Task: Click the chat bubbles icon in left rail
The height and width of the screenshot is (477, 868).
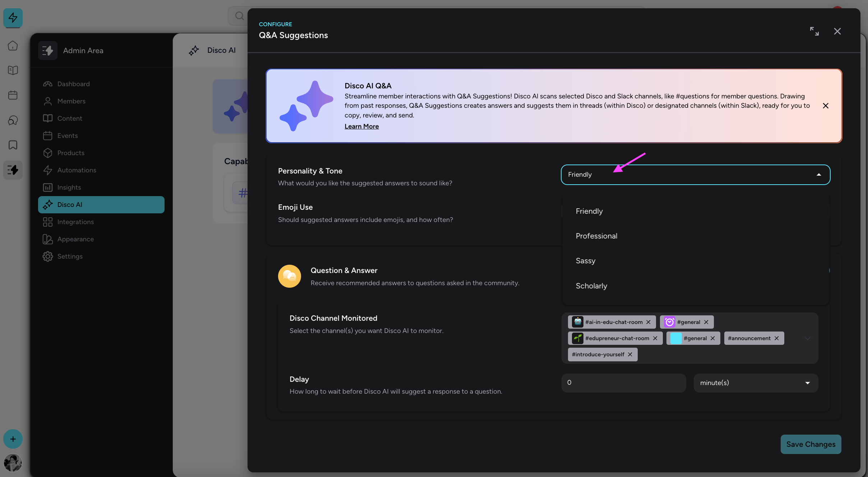Action: tap(13, 120)
